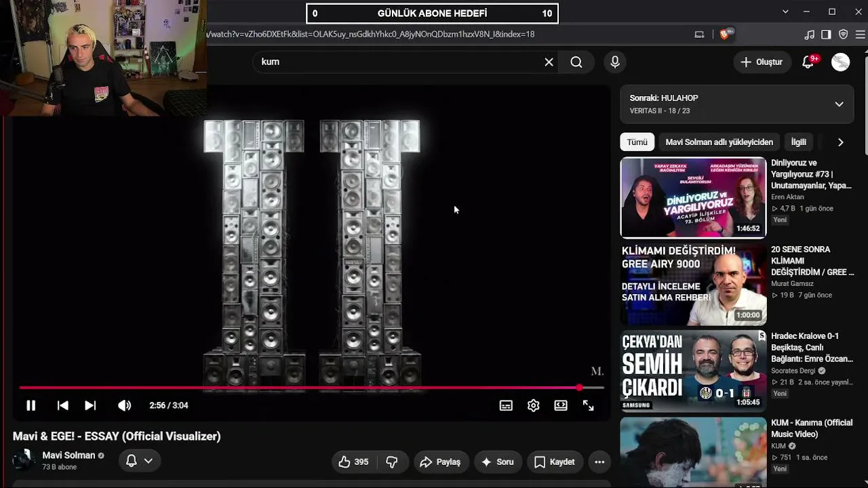This screenshot has height=488, width=868.
Task: Like the video with 395 likes
Action: [353, 462]
